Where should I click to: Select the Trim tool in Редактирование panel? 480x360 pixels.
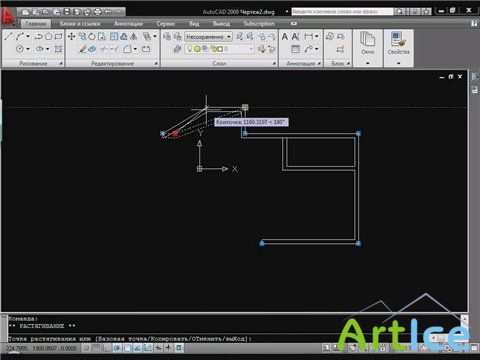click(x=104, y=49)
